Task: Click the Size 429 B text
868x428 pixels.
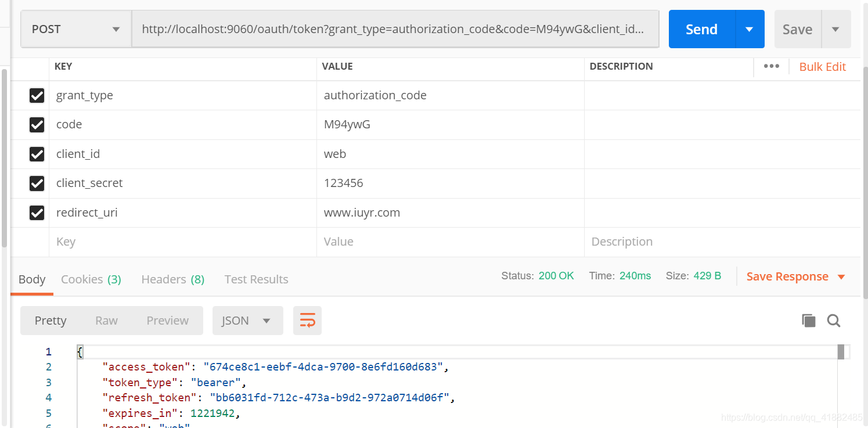Action: click(693, 276)
